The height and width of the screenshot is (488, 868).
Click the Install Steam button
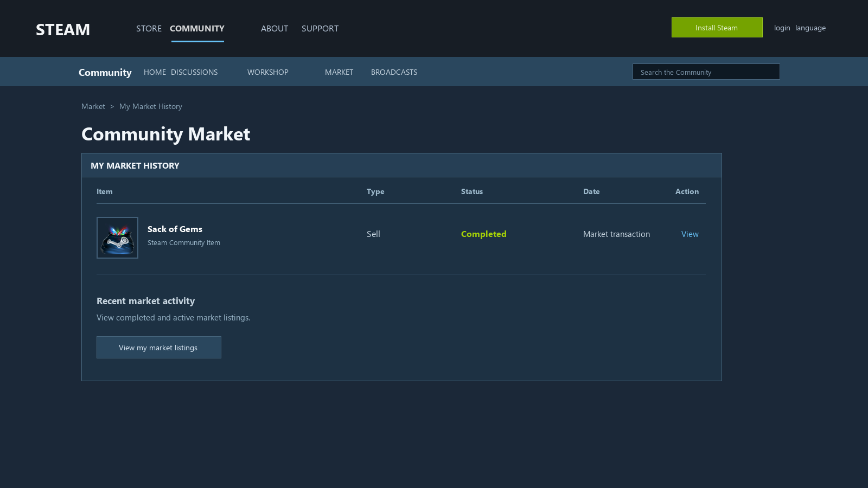coord(717,28)
